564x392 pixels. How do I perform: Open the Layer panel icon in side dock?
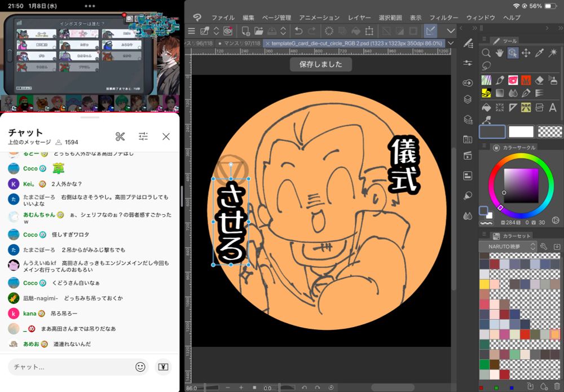tap(468, 99)
